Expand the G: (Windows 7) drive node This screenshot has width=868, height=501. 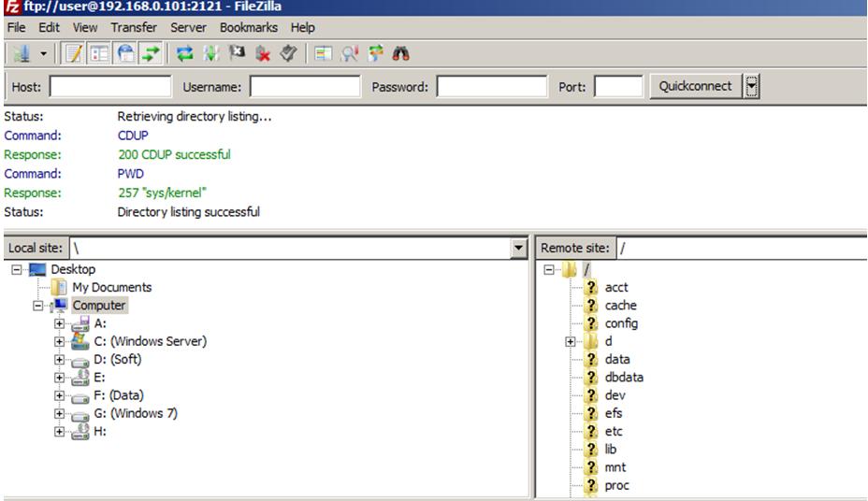click(59, 414)
